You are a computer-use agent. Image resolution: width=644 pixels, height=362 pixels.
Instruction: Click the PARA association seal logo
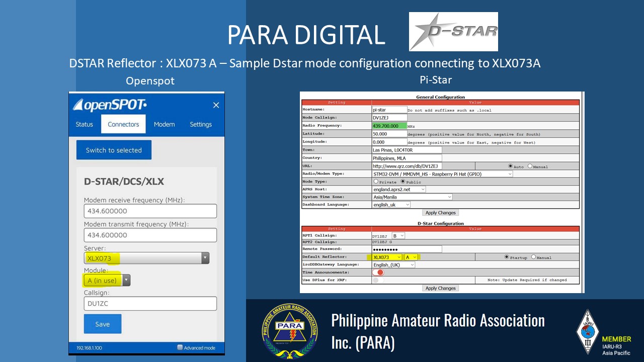pyautogui.click(x=290, y=330)
